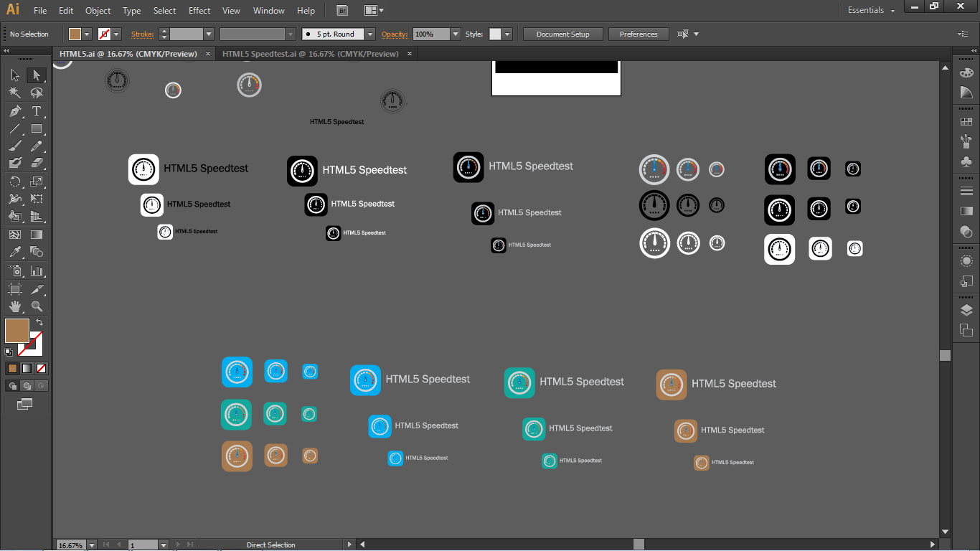Open the Arrange Documents dropdown
This screenshot has width=980, height=551.
[374, 11]
